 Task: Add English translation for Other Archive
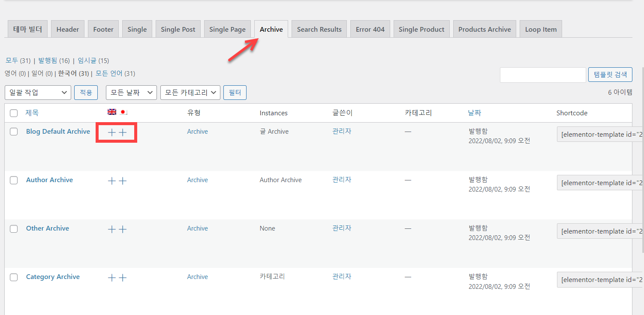pos(111,229)
